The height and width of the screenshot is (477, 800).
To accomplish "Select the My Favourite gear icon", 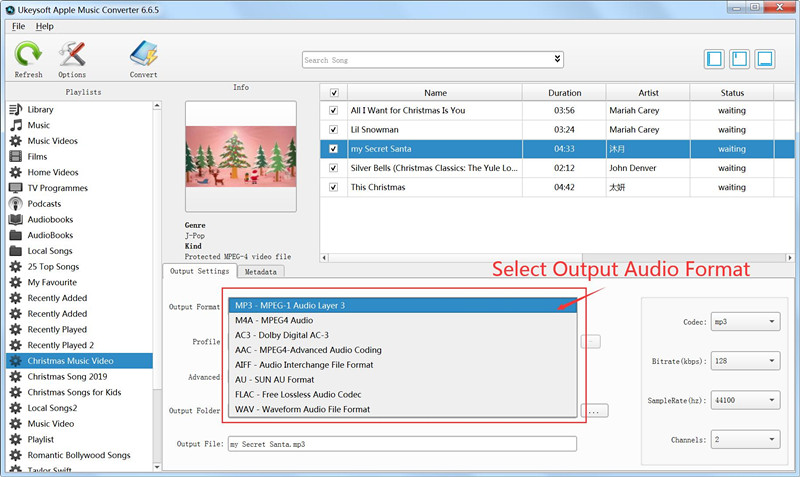I will (x=16, y=282).
